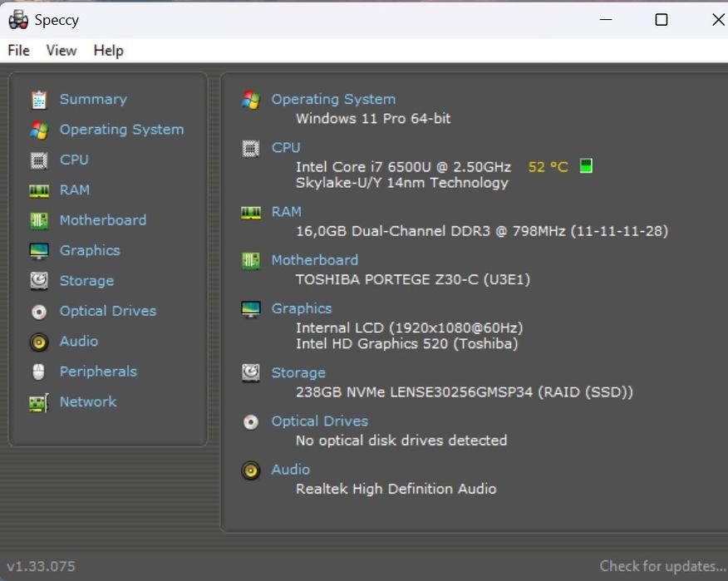The height and width of the screenshot is (581, 728).
Task: Click the Windows flag icon in sidebar
Action: (x=39, y=130)
